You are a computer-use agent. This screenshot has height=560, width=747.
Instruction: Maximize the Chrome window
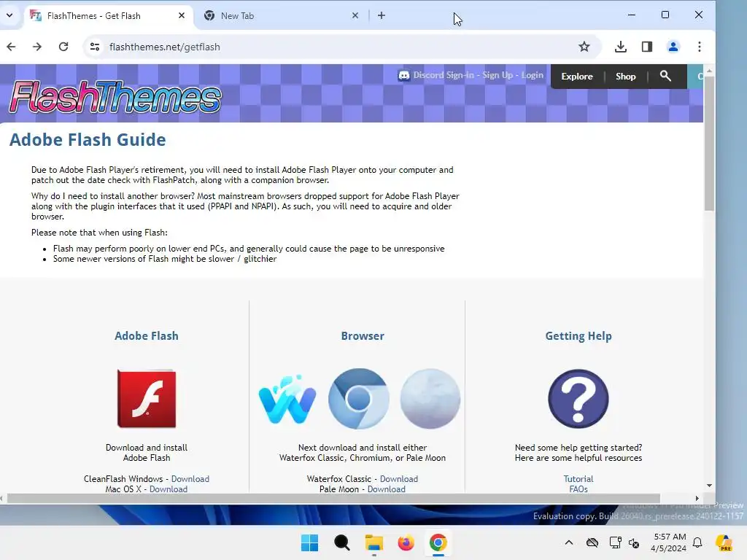[665, 15]
